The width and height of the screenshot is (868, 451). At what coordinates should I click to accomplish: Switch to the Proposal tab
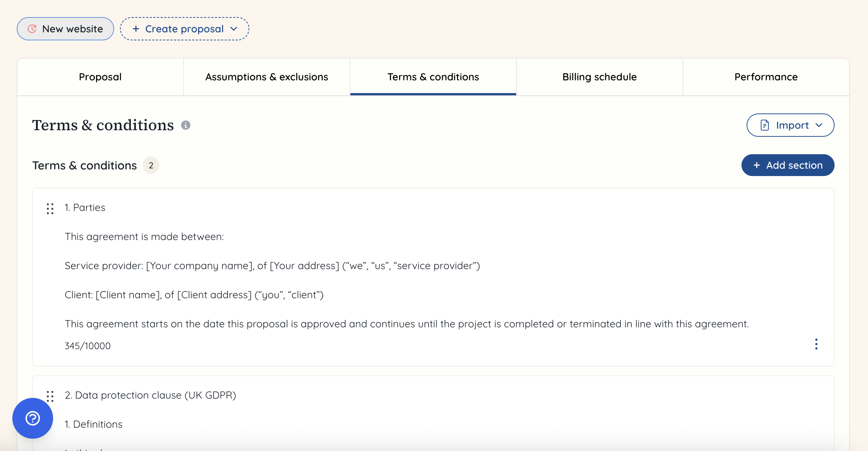100,77
